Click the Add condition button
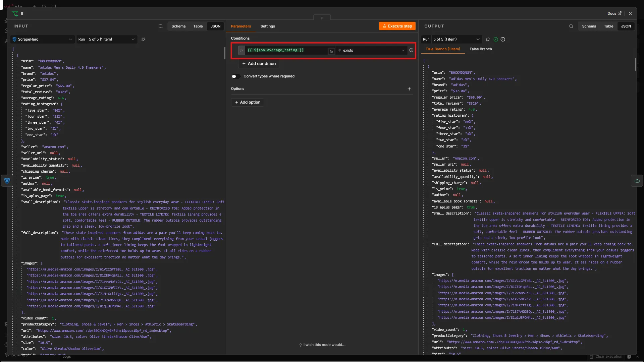 tap(259, 64)
